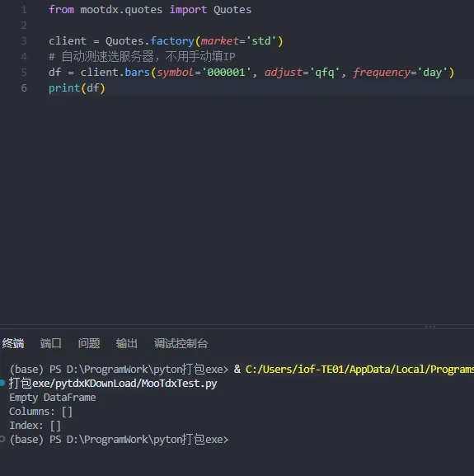Click 'MooTdxTest.py' script path in terminal
Screen dimensions: 474x476
(x=179, y=384)
